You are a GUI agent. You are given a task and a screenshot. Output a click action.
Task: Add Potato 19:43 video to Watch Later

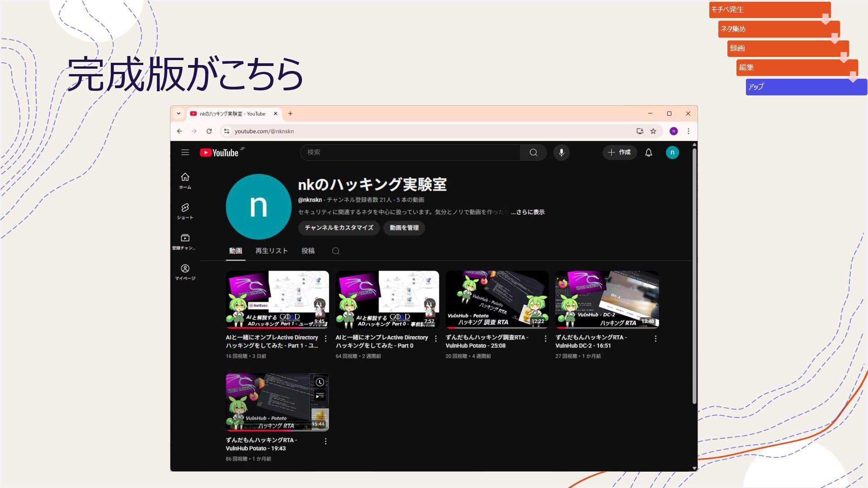320,382
